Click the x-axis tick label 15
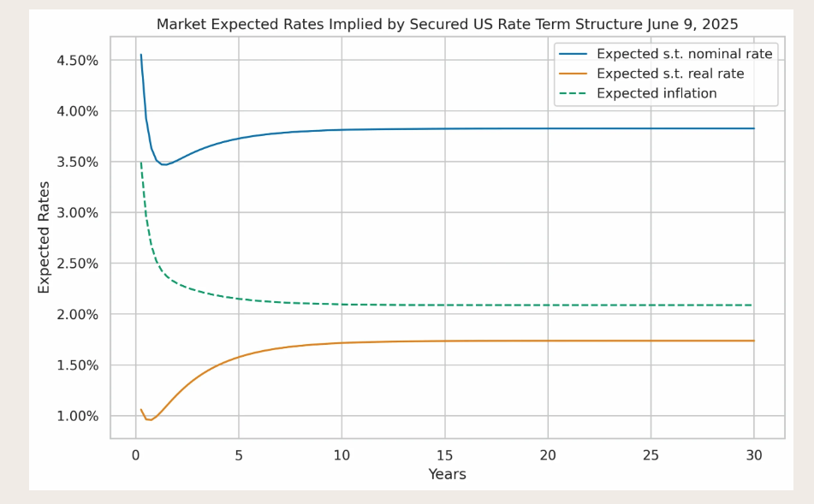Image resolution: width=814 pixels, height=504 pixels. pyautogui.click(x=445, y=456)
